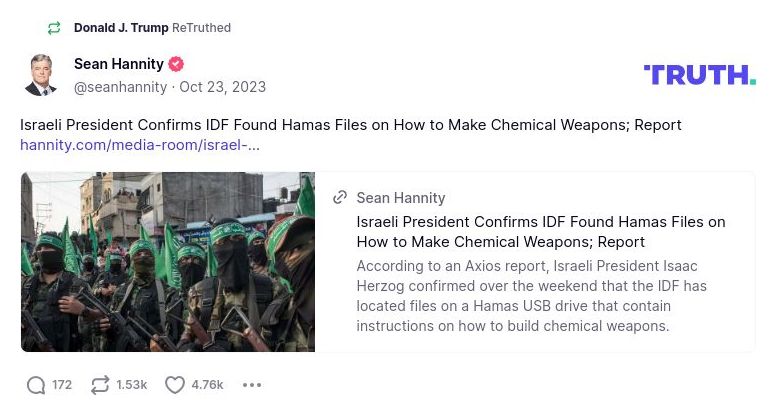Screen dimensions: 777x415
Task: Click the TRUTH. logo
Action: point(699,74)
